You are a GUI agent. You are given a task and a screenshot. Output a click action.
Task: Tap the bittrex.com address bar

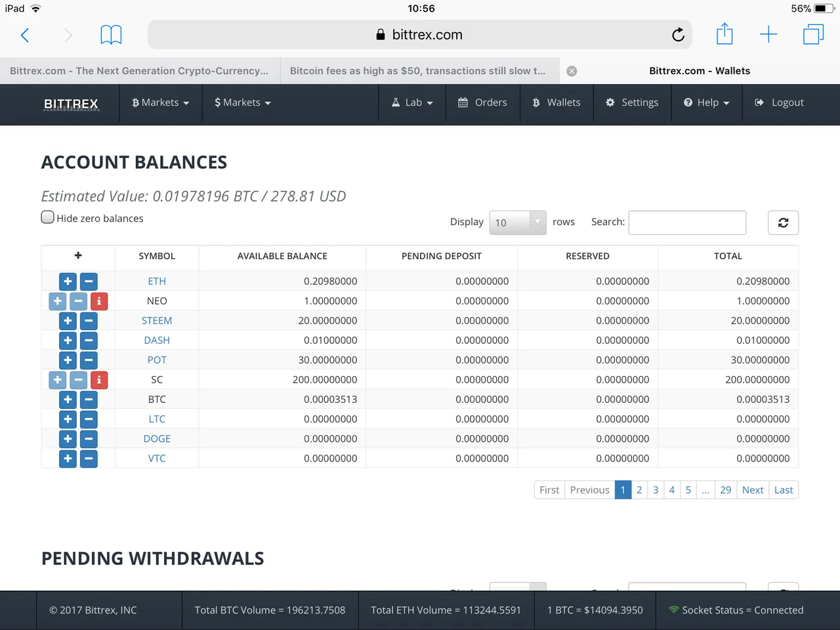tap(420, 35)
